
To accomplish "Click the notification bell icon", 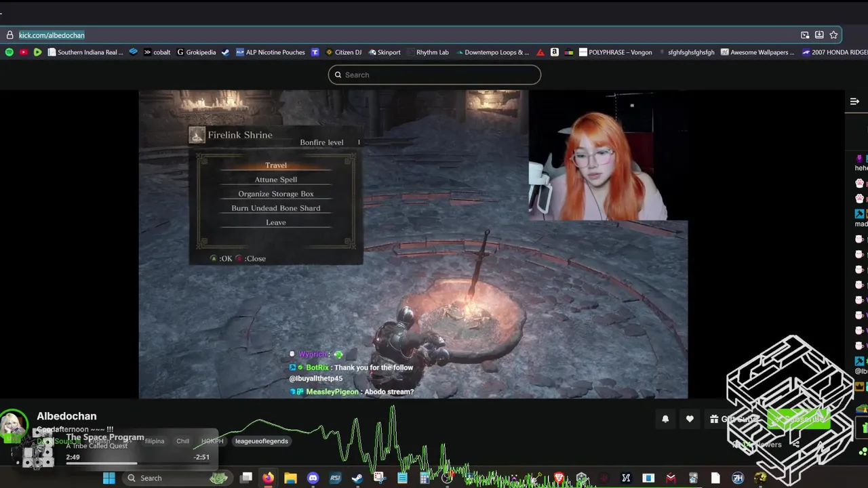I will click(x=665, y=420).
